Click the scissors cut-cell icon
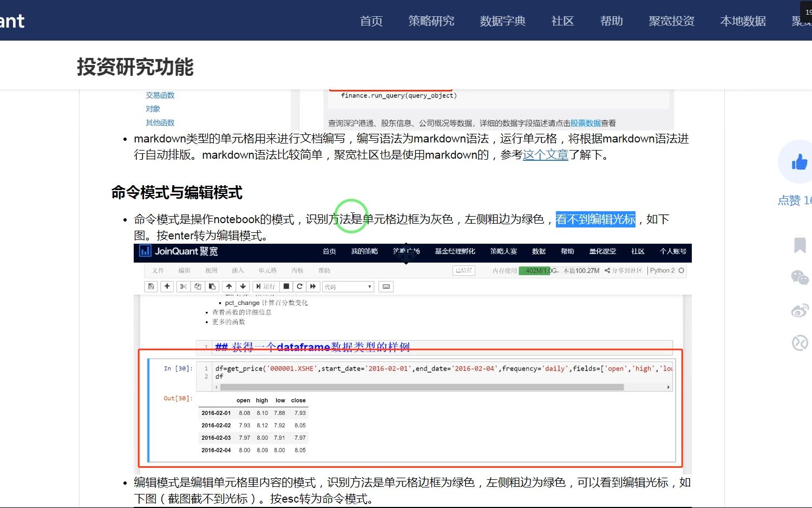This screenshot has height=508, width=812. click(184, 286)
